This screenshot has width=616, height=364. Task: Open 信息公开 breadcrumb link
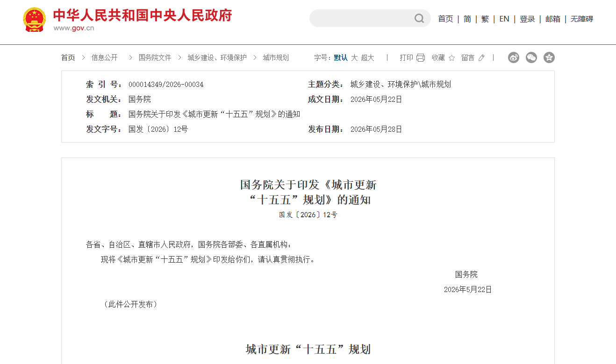click(x=105, y=57)
